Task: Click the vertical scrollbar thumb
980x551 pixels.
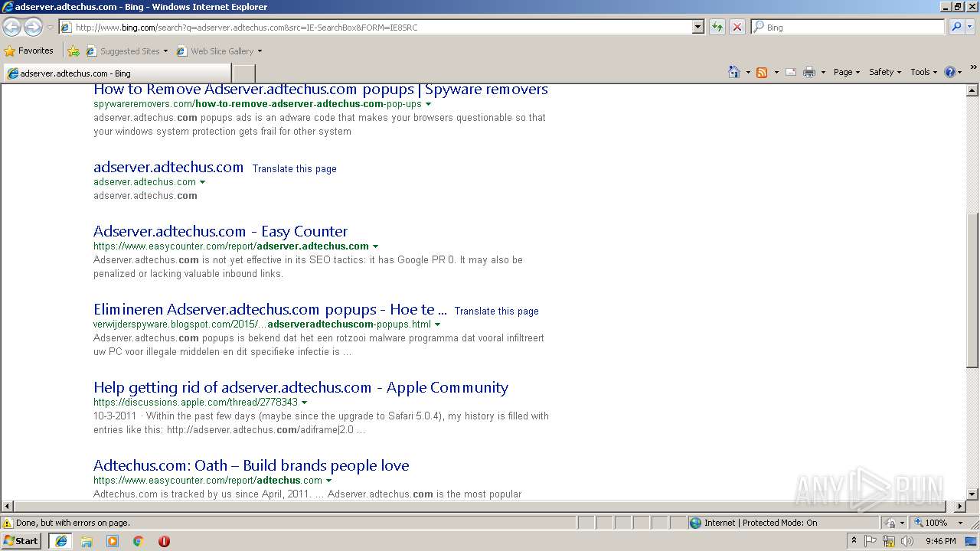Action: click(x=972, y=290)
